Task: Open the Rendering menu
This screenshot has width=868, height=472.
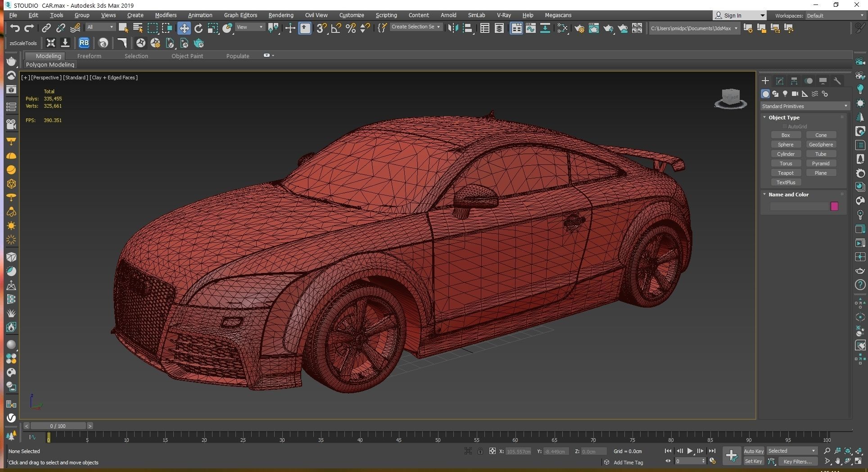Action: 280,15
